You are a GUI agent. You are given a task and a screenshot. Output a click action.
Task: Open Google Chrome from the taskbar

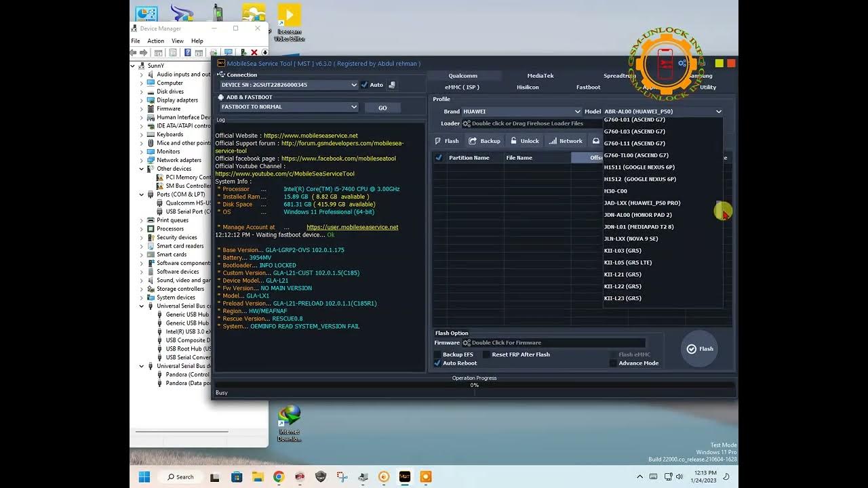[x=279, y=476]
